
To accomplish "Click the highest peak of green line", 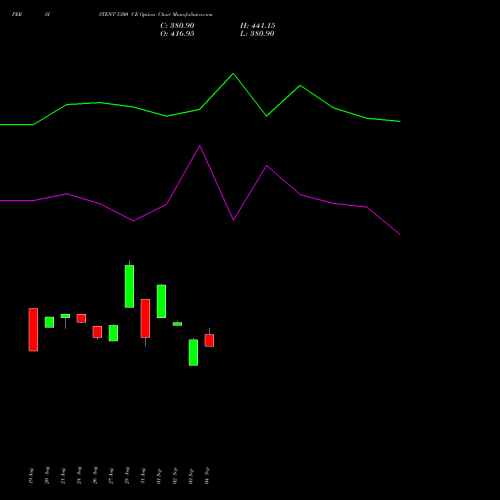I will [233, 73].
